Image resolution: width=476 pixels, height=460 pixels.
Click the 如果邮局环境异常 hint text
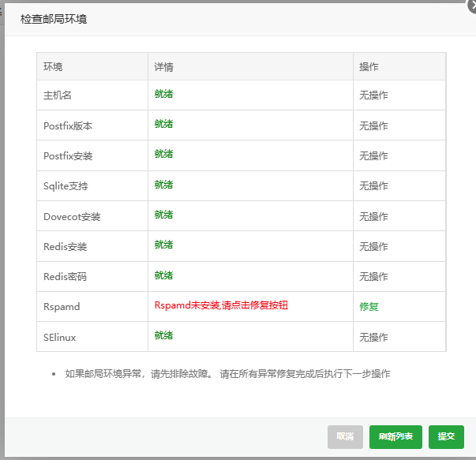227,373
